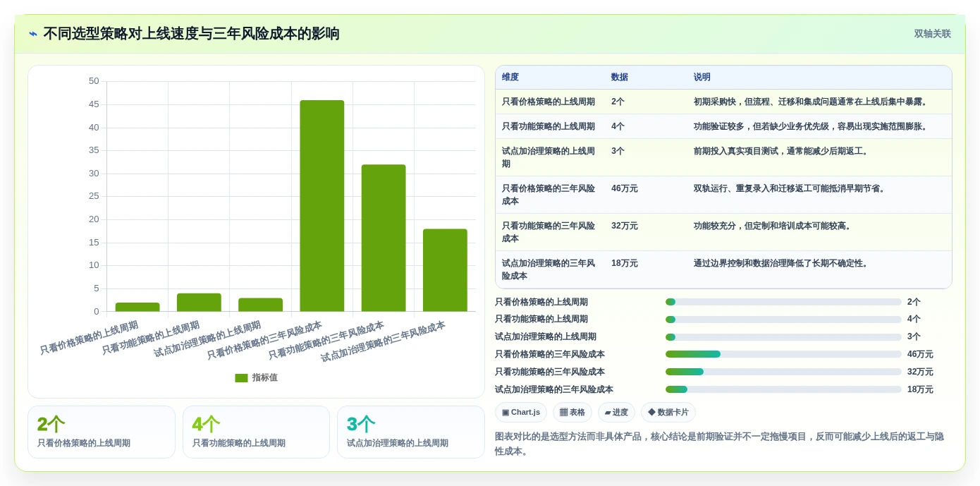Click x-axis label 只看价格策略的三年风险成本

[x=264, y=341]
